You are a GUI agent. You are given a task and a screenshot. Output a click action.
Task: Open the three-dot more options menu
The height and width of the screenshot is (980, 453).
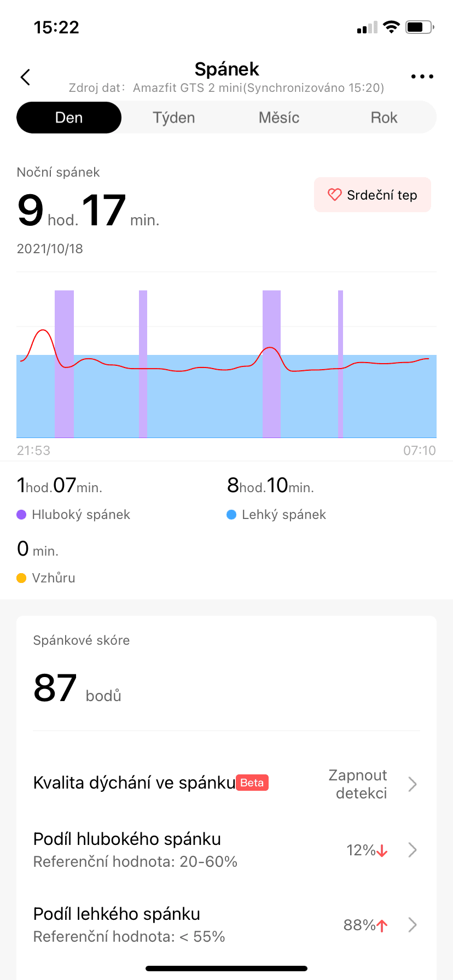click(x=422, y=77)
